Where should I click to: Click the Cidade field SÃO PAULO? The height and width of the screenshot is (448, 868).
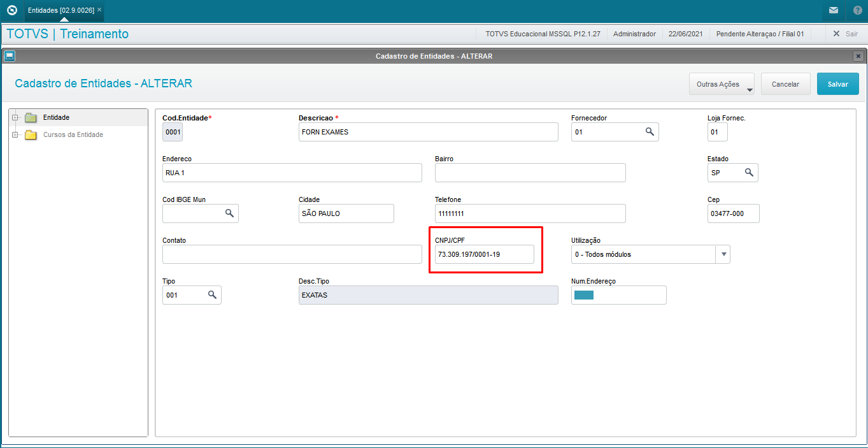[346, 213]
